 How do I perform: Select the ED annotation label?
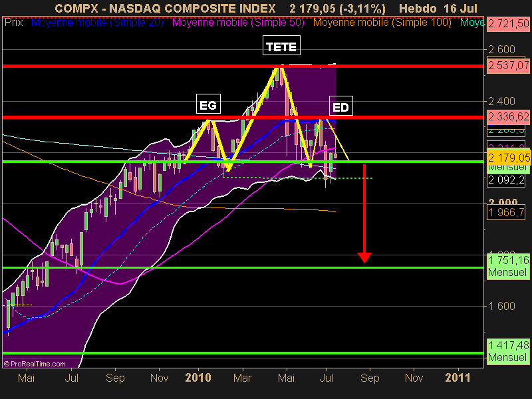tap(341, 106)
